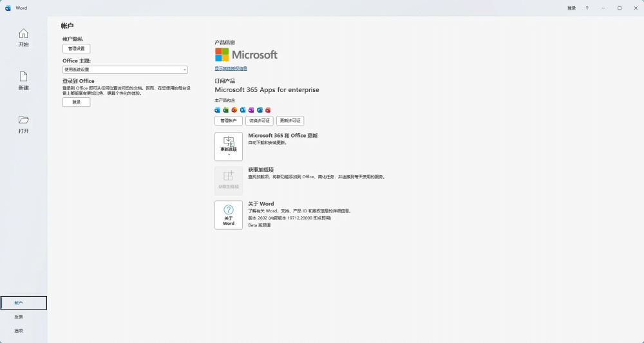Open the 反馈 feedback tab
644x343 pixels.
coord(23,317)
